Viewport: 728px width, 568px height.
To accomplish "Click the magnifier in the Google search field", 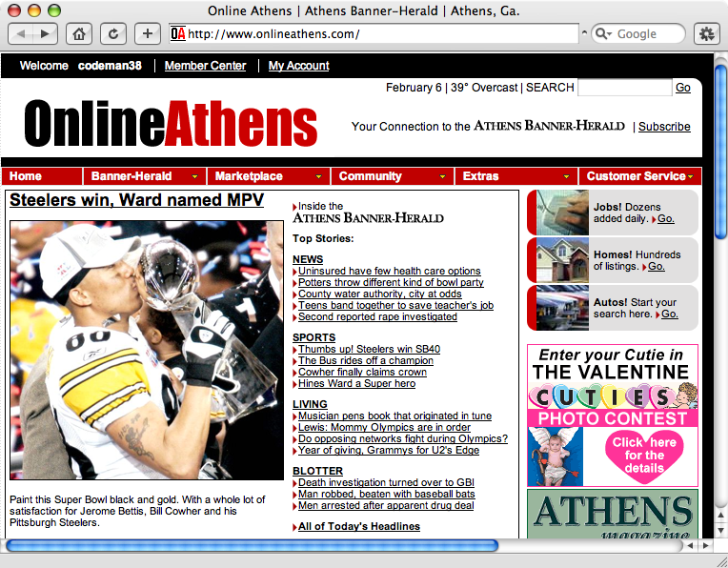I will (x=602, y=34).
